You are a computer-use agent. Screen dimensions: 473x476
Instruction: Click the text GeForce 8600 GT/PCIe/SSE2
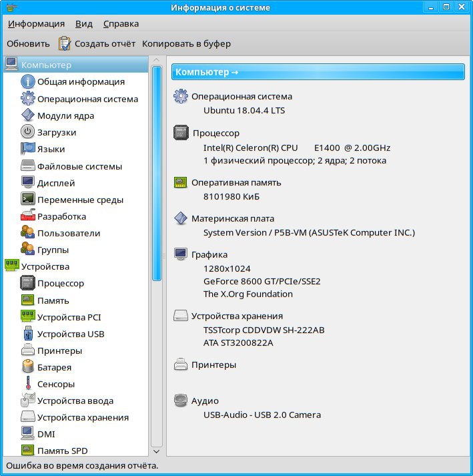click(x=262, y=282)
